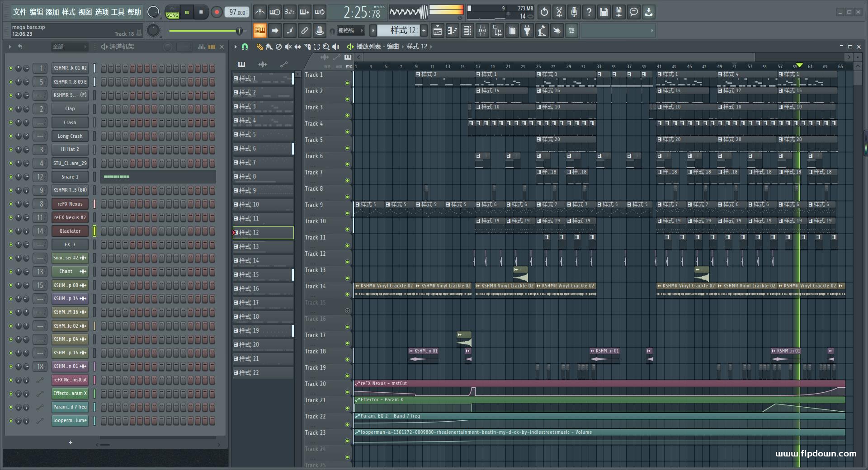Toggle countdown before recording
Screen dimensions: 868x470
pyautogui.click(x=290, y=12)
